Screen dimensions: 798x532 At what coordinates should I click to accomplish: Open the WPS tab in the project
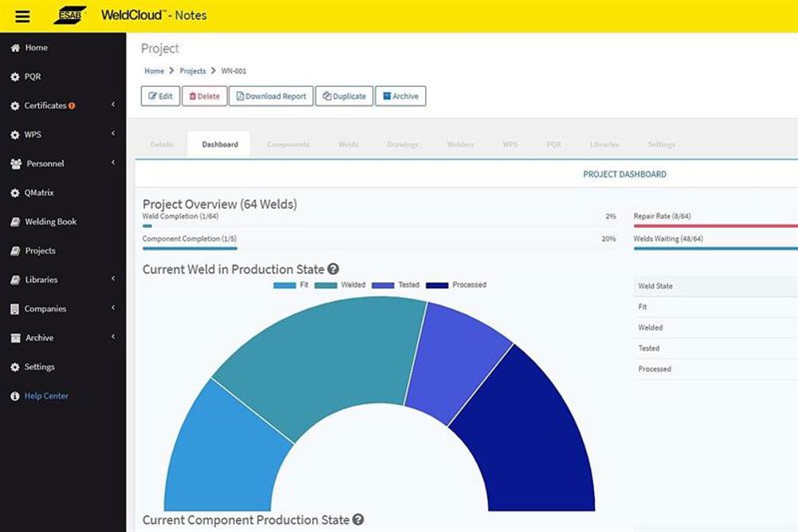(510, 145)
